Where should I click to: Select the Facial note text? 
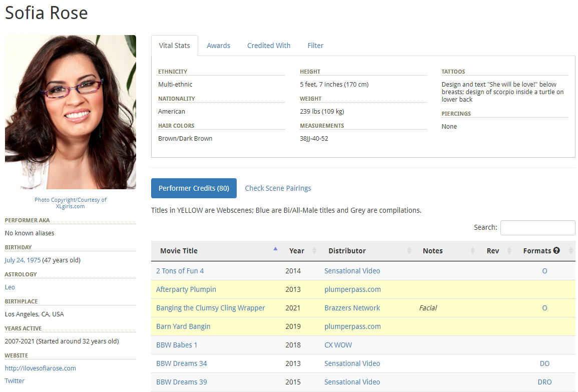[x=428, y=307]
